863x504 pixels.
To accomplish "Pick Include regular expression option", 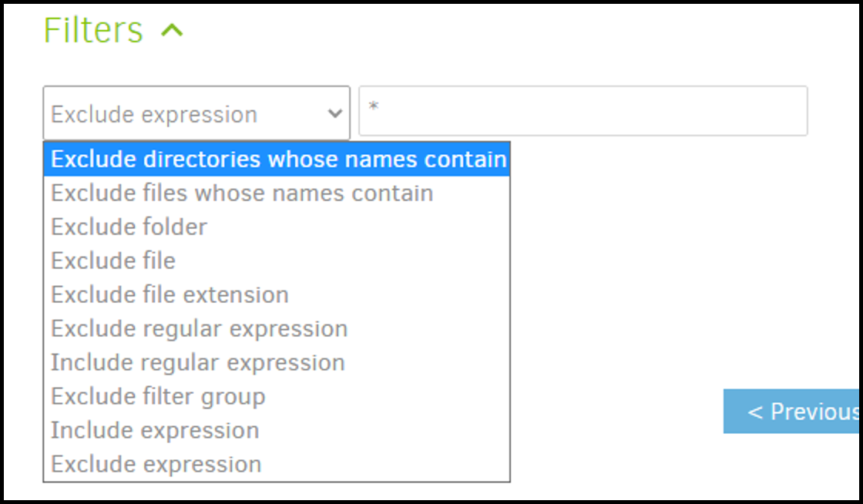I will pyautogui.click(x=197, y=363).
